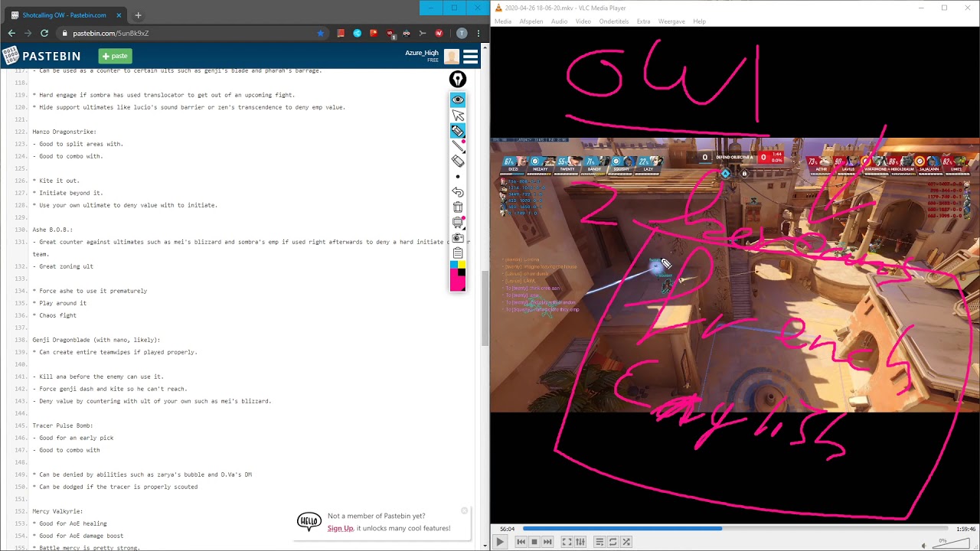This screenshot has height=551, width=980.
Task: Click the 'Mercy Valkyrie:' heading text
Action: [x=57, y=511]
